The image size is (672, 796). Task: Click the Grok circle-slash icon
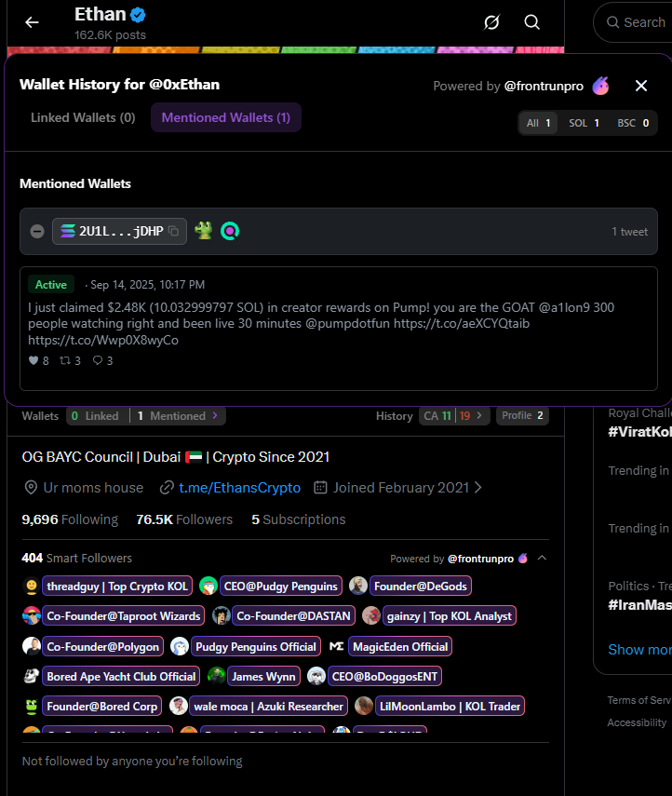tap(491, 22)
